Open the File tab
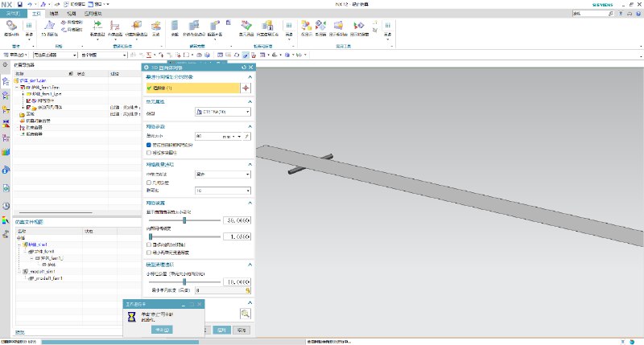This screenshot has width=644, height=345. tap(13, 14)
